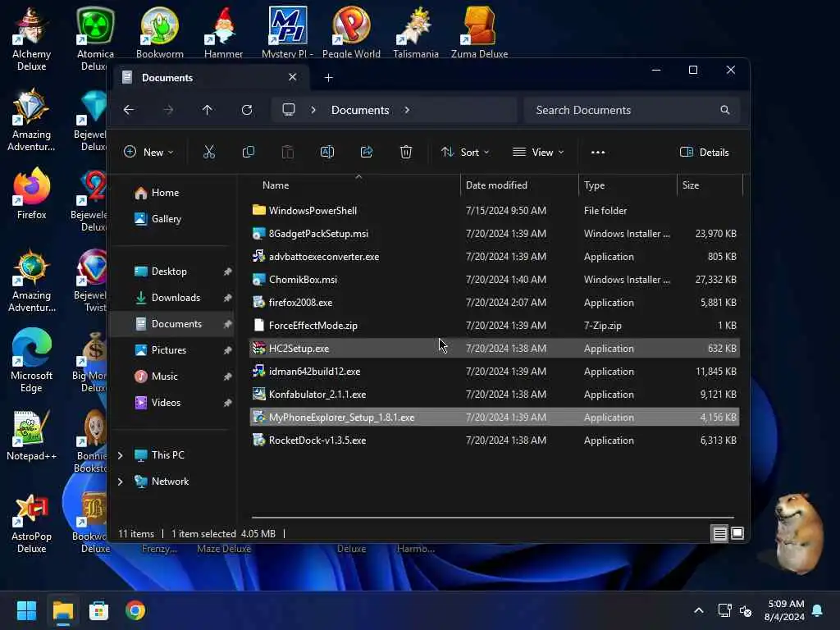Viewport: 840px width, 630px height.
Task: Open Firefox desktop shortcut
Action: coord(32,194)
